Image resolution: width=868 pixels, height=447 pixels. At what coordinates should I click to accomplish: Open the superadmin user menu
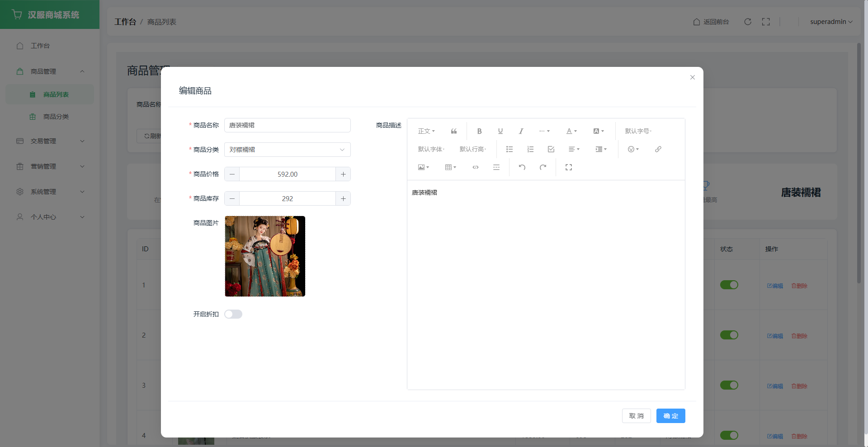coord(831,22)
